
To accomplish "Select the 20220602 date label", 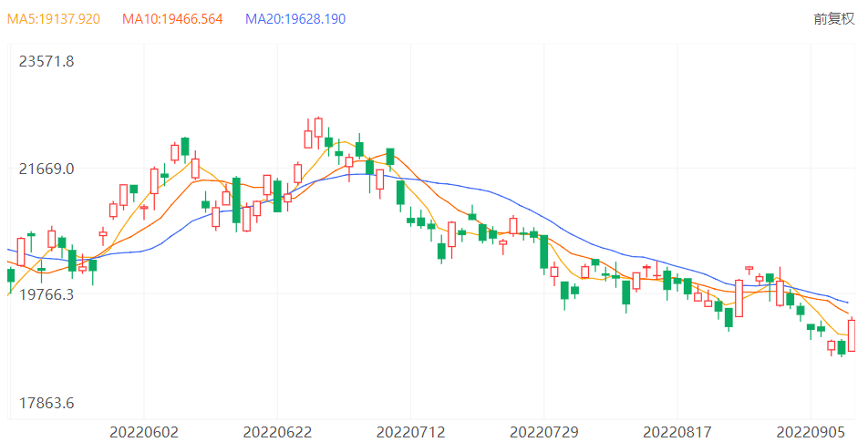I will point(144,432).
